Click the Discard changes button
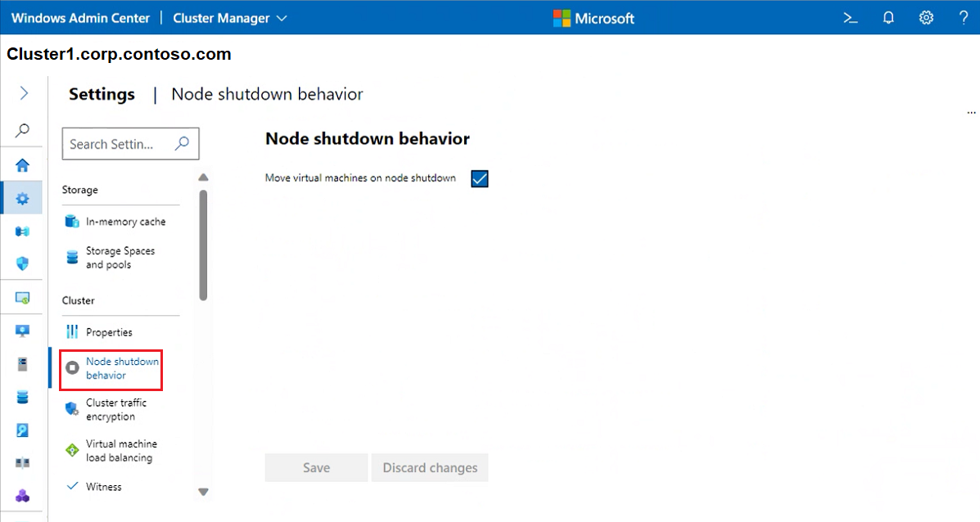 point(430,468)
